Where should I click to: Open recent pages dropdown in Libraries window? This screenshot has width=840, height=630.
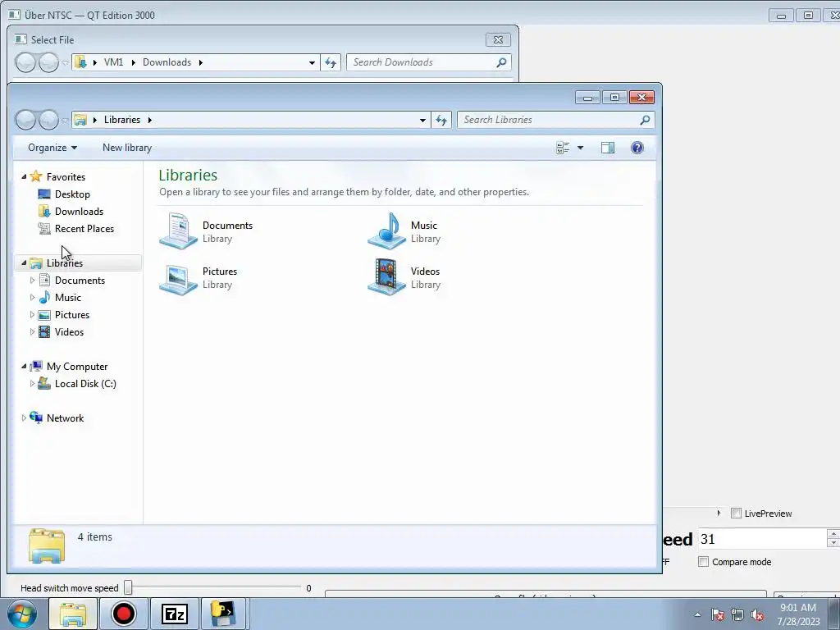64,121
